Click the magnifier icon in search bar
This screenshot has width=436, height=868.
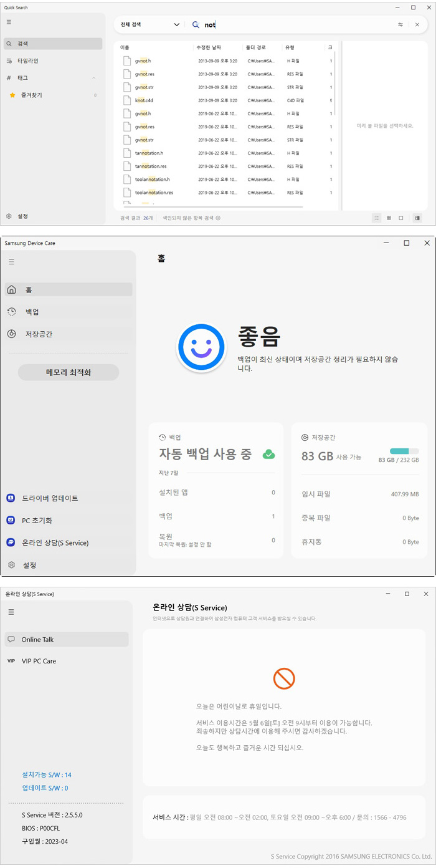coord(196,24)
